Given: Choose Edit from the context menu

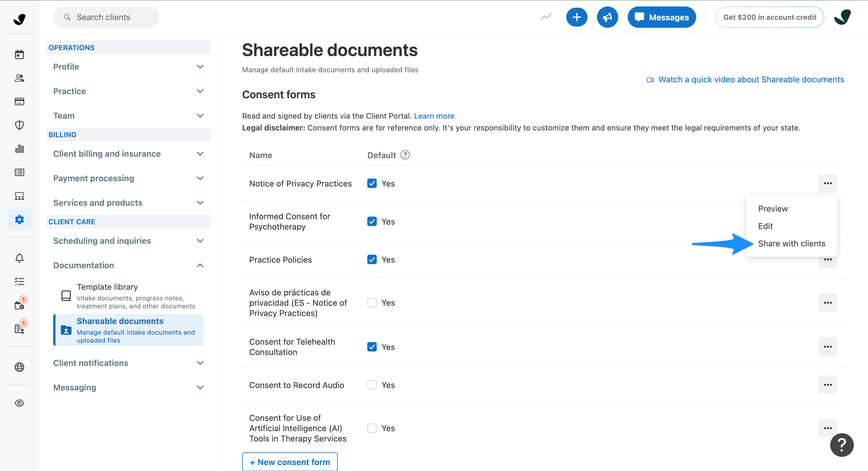Looking at the screenshot, I should point(765,226).
